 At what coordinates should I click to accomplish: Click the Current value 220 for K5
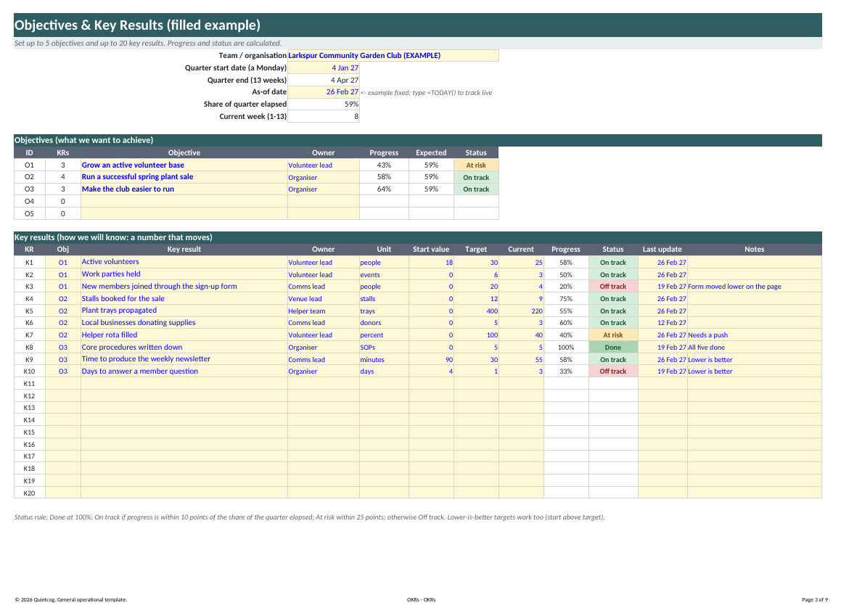(521, 311)
